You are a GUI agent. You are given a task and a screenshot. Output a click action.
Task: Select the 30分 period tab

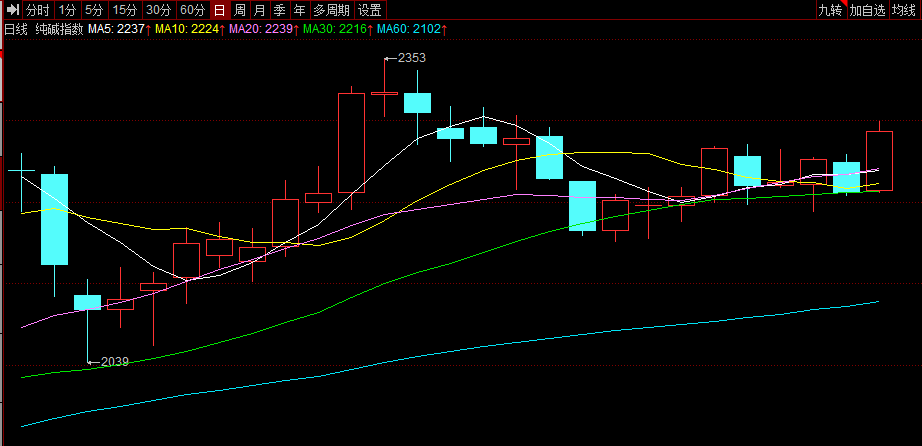tap(159, 9)
